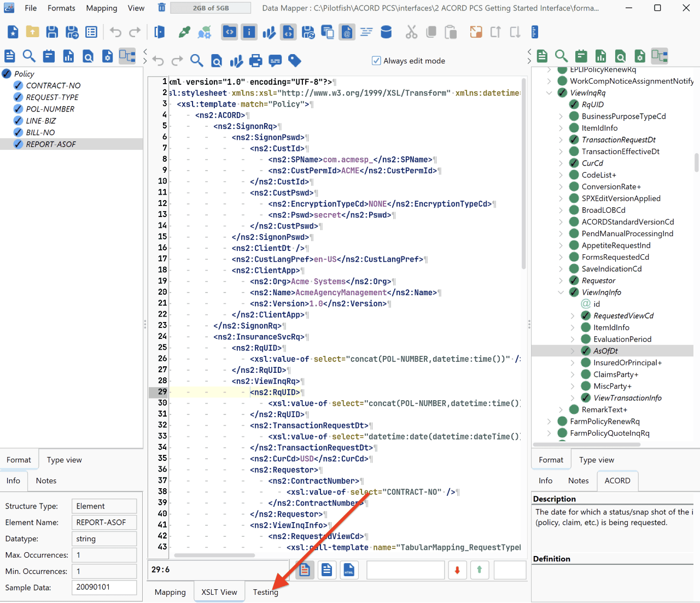Toggle the red-lined document view button below editor

coord(305,570)
